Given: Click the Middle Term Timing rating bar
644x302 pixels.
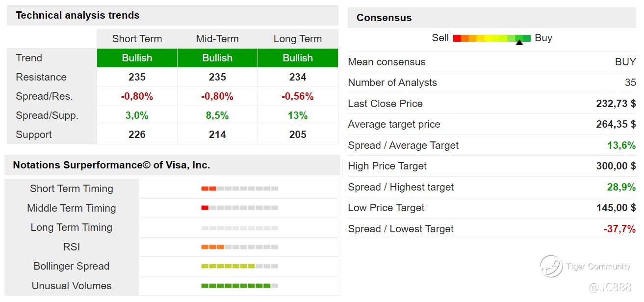Looking at the screenshot, I should tap(239, 208).
